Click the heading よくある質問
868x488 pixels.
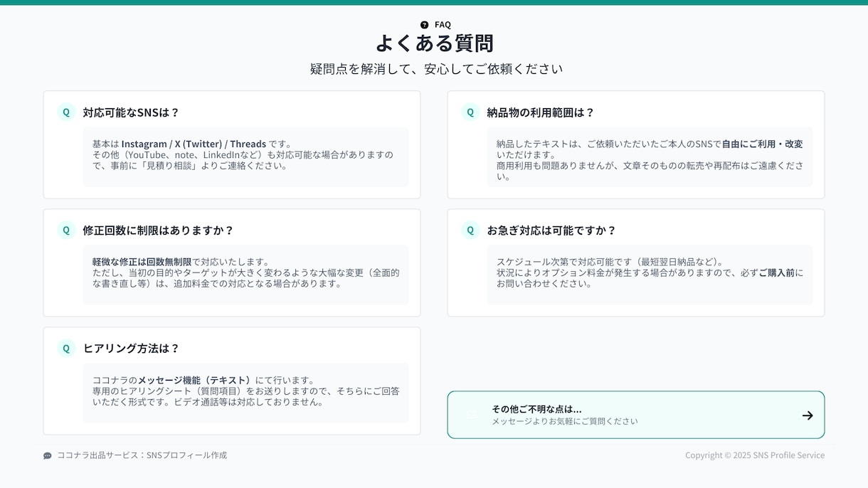tap(434, 43)
